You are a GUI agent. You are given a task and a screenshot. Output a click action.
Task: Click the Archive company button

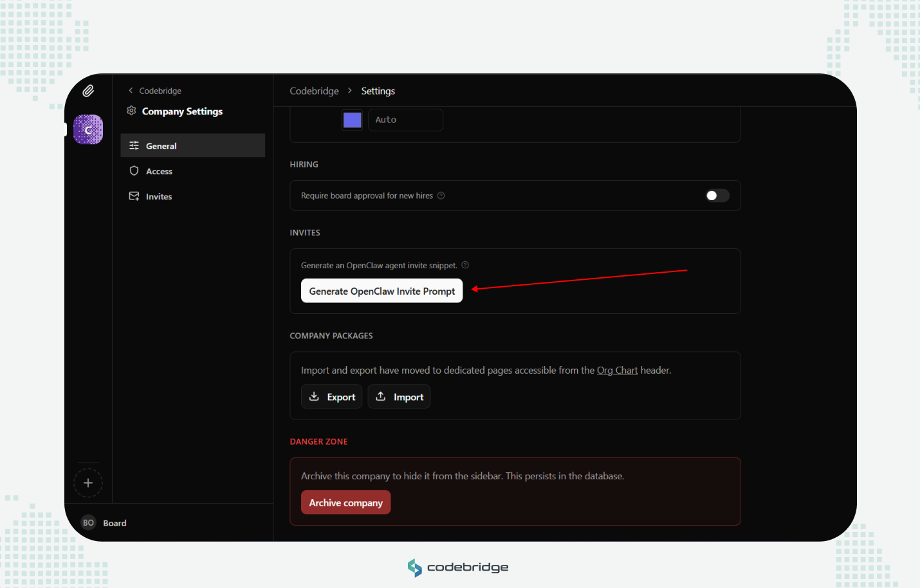click(x=346, y=502)
